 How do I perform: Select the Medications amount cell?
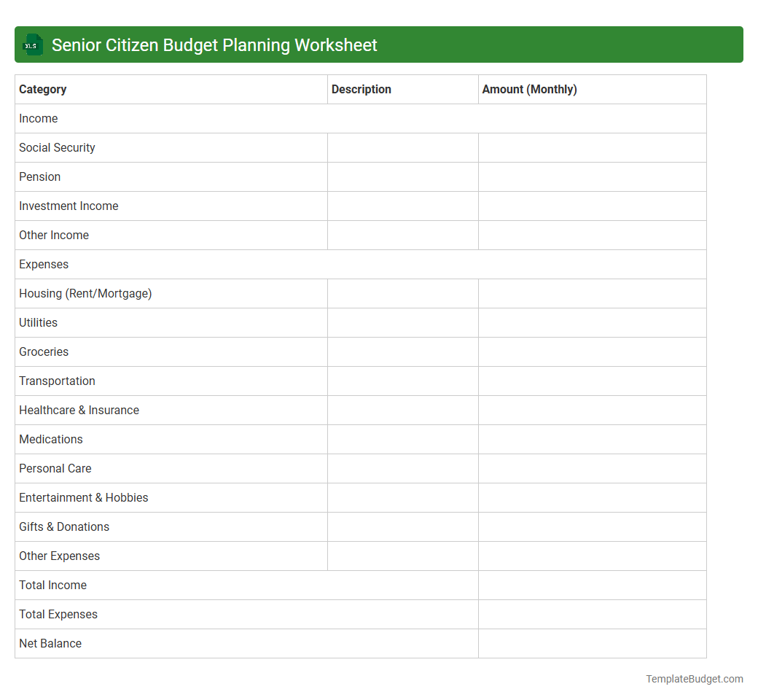[x=592, y=439]
